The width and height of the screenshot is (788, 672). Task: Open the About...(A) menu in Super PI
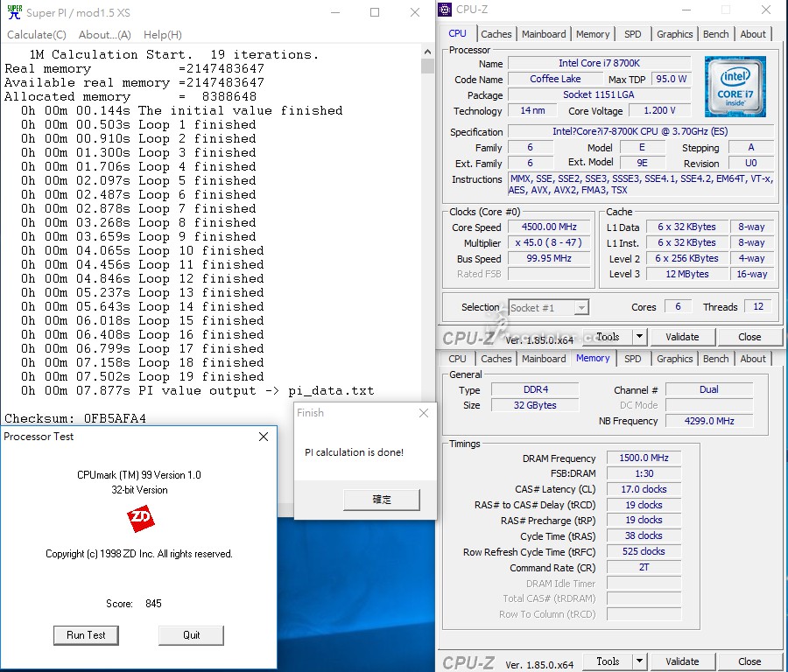point(104,35)
